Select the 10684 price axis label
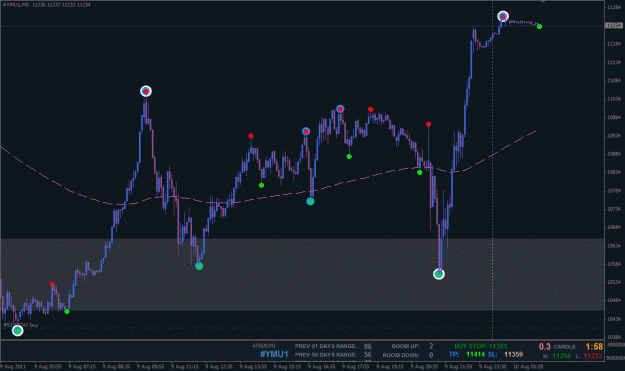Viewport: 625px width, 371px height. (x=614, y=227)
